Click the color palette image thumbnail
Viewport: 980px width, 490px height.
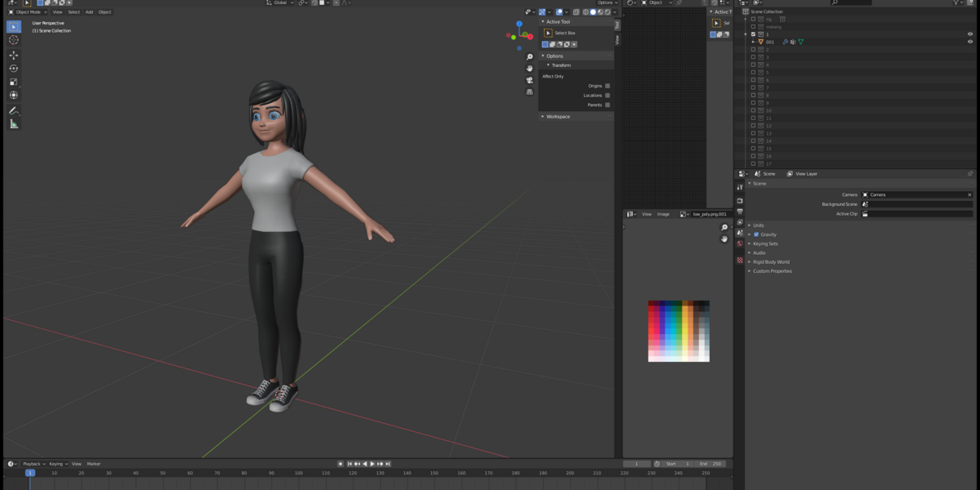point(679,331)
